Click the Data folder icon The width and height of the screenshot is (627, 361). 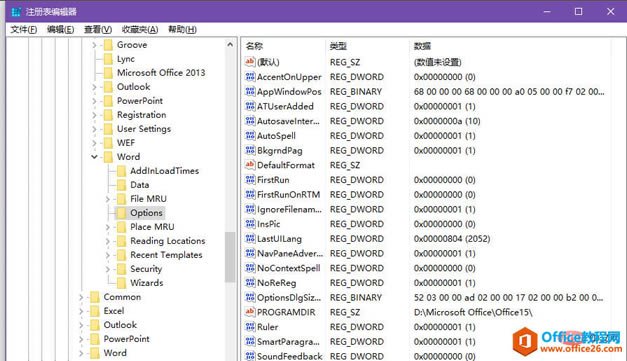tap(122, 185)
